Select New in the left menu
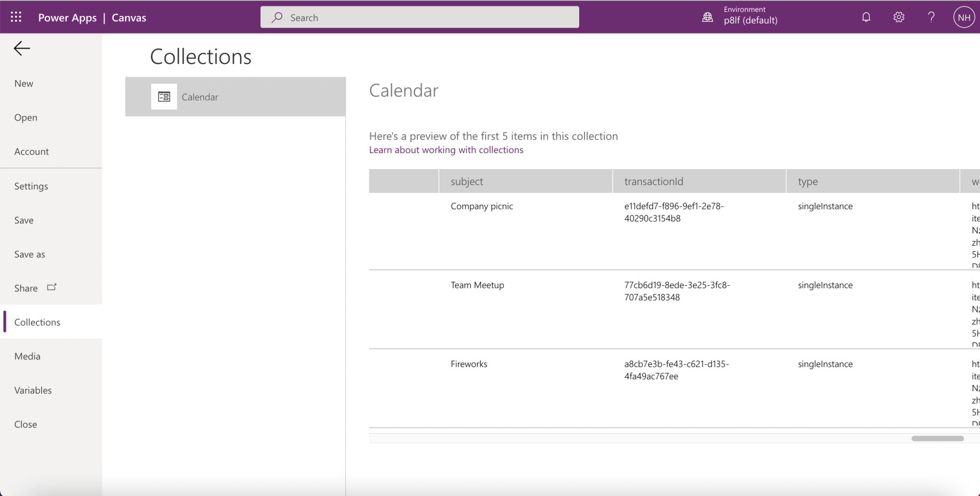Image resolution: width=980 pixels, height=496 pixels. coord(51,83)
